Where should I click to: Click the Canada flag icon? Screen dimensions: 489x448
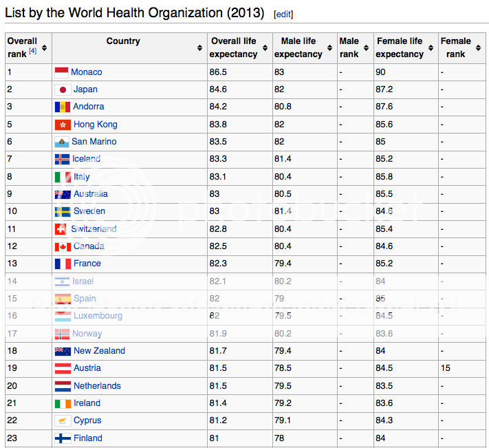pyautogui.click(x=63, y=246)
